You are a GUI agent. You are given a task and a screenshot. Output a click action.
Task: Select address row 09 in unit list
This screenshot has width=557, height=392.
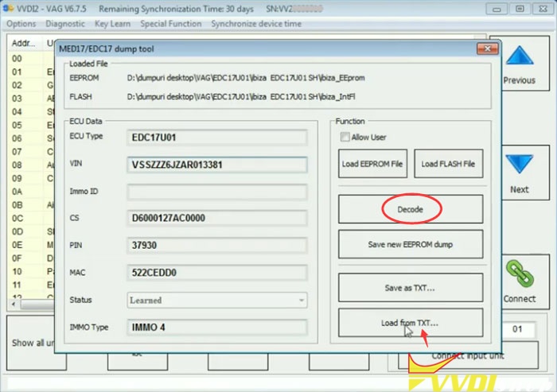pyautogui.click(x=31, y=178)
